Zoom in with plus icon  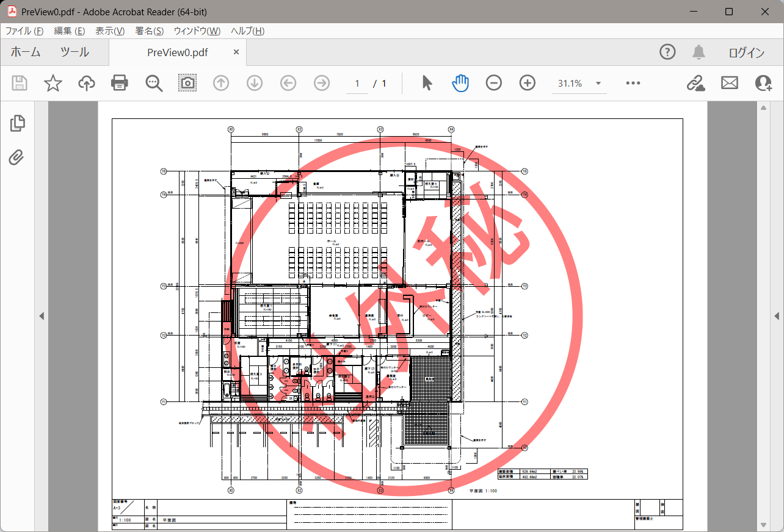pyautogui.click(x=527, y=84)
